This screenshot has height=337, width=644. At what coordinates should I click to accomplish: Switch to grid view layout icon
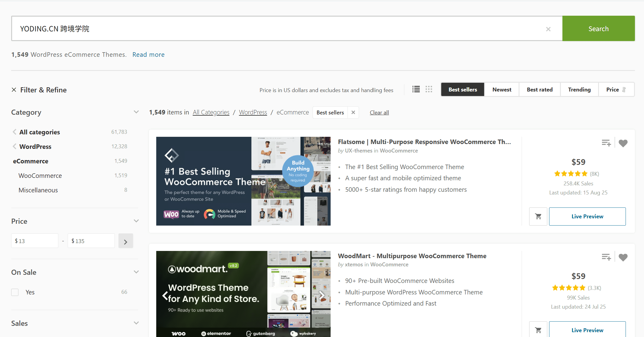[x=429, y=89]
